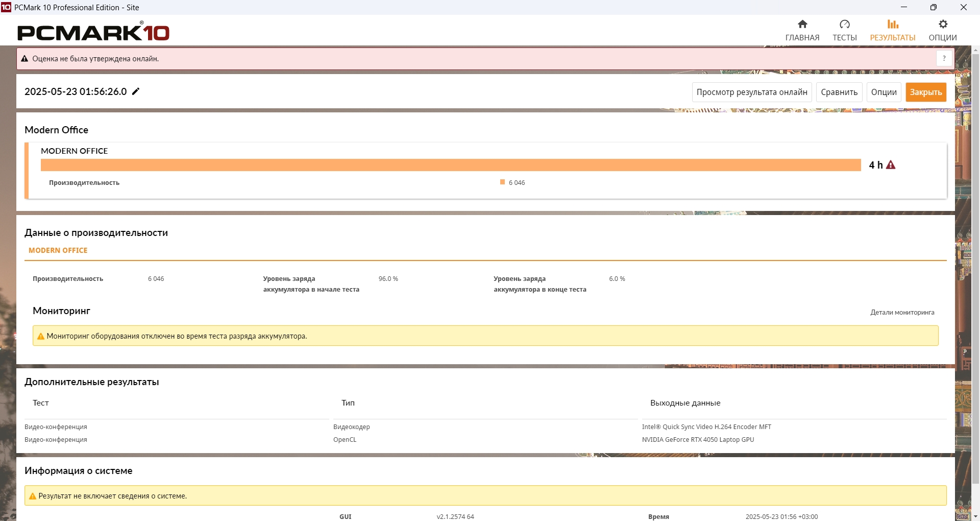This screenshot has width=980, height=521.
Task: Click the 6.0 % ending battery level
Action: point(617,279)
